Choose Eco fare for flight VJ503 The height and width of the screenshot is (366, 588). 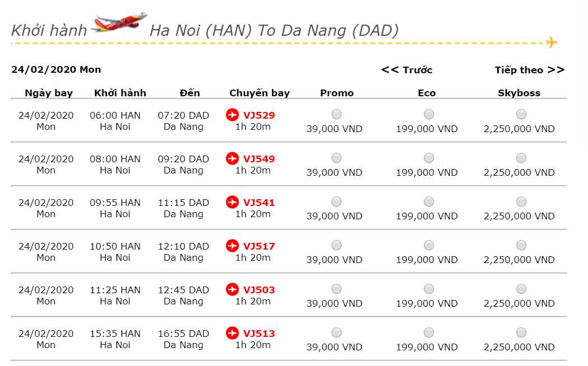tap(428, 289)
